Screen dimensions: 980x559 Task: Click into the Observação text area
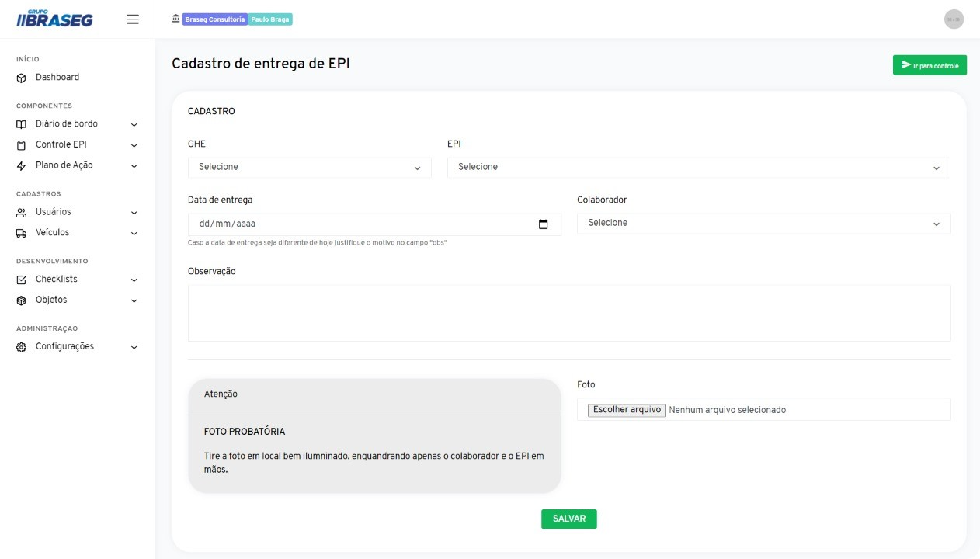[568, 313]
